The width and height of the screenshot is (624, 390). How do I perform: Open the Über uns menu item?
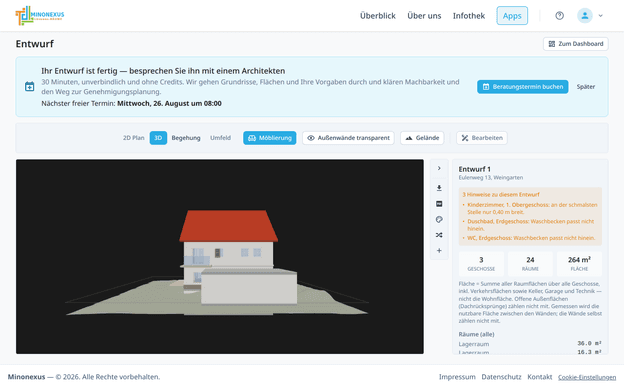point(424,16)
